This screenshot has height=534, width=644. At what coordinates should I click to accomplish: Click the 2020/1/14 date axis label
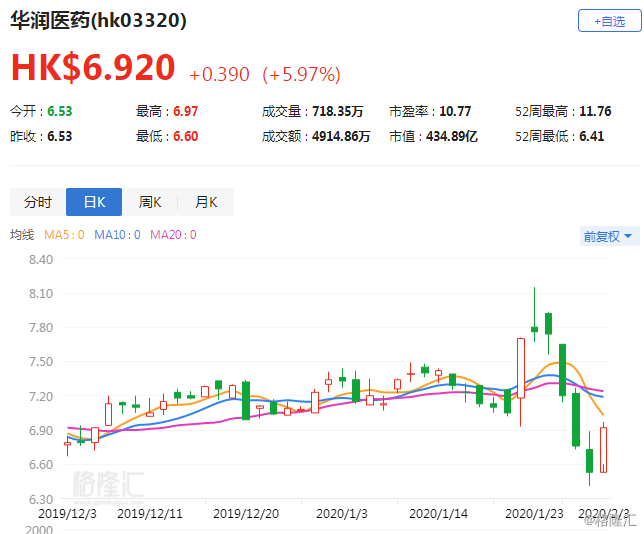click(441, 514)
